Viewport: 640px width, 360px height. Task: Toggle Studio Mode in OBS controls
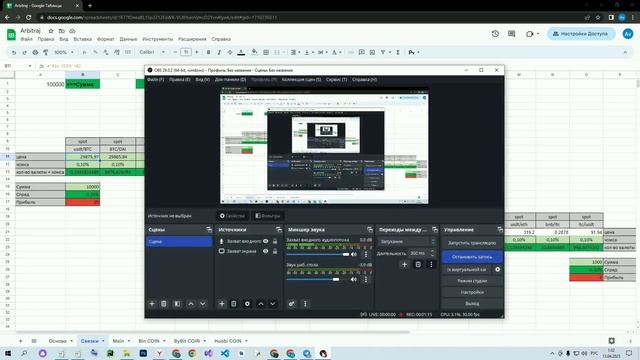(472, 281)
